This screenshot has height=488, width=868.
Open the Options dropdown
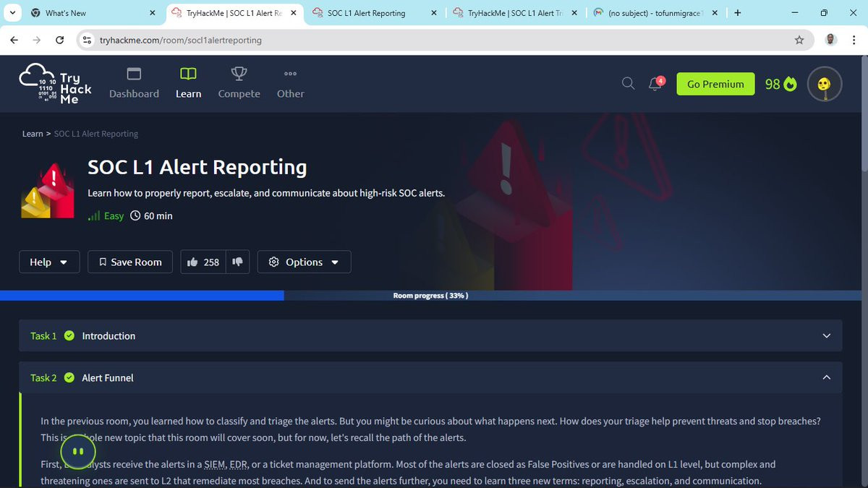(304, 262)
